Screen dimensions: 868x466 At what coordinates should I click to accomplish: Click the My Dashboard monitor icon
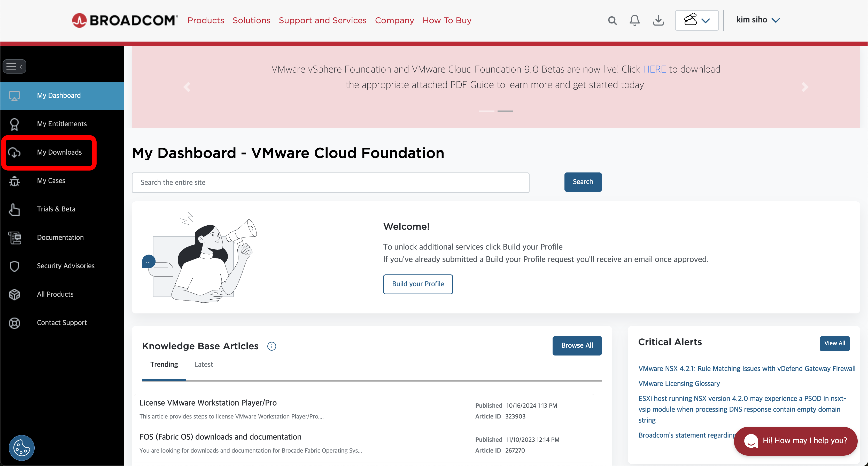click(x=14, y=96)
